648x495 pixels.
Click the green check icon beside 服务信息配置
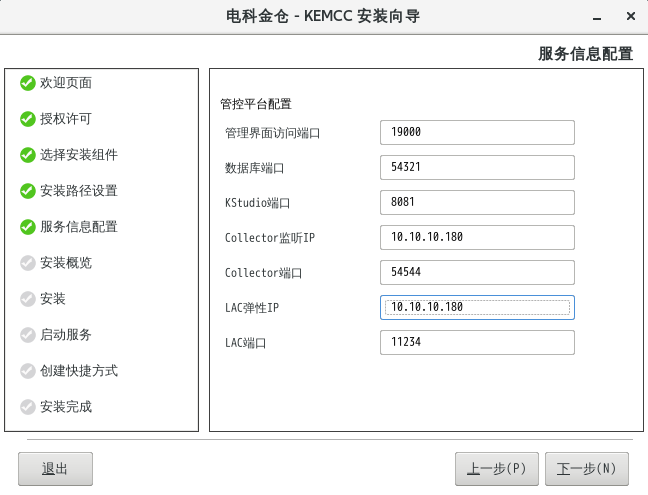pos(28,227)
